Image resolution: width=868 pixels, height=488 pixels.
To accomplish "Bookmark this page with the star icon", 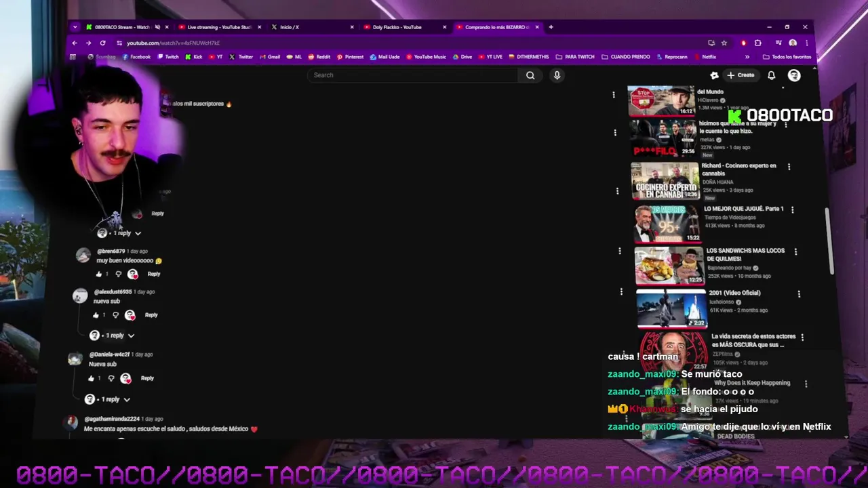I will pos(724,43).
